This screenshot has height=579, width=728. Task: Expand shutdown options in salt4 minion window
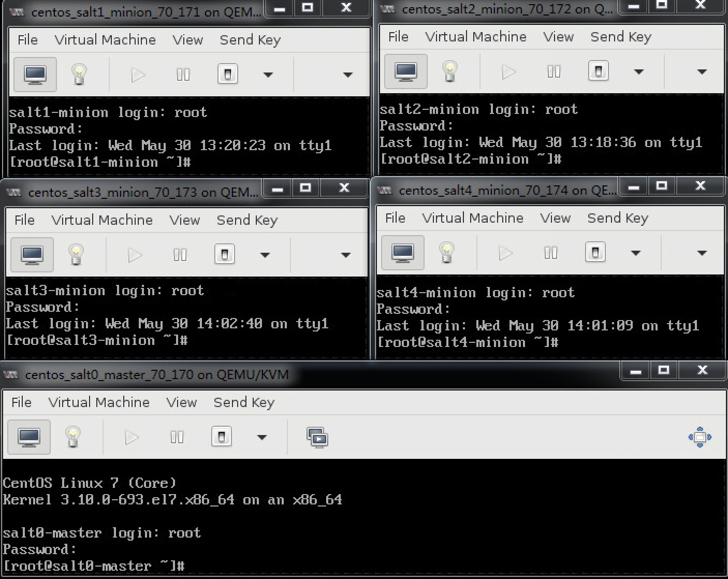click(x=636, y=253)
